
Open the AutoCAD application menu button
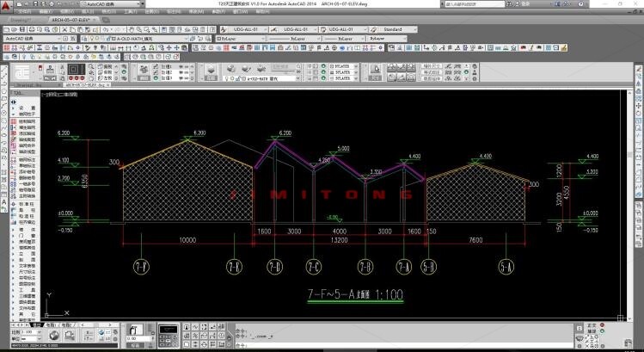click(x=5, y=6)
